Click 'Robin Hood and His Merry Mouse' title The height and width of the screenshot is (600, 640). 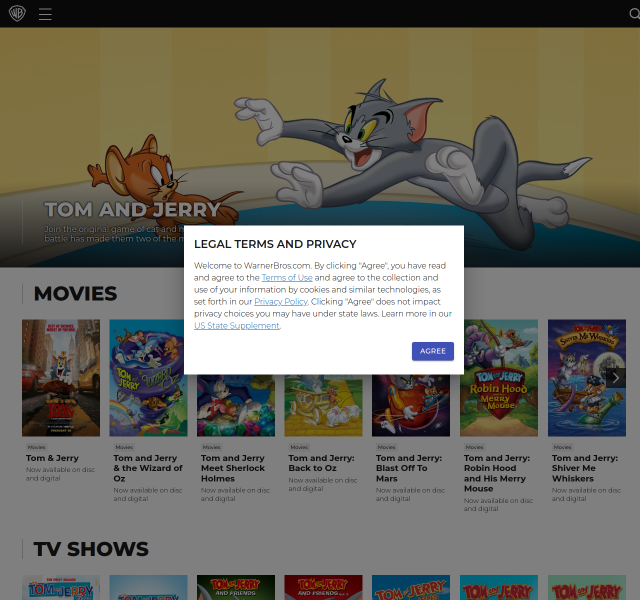coord(497,473)
